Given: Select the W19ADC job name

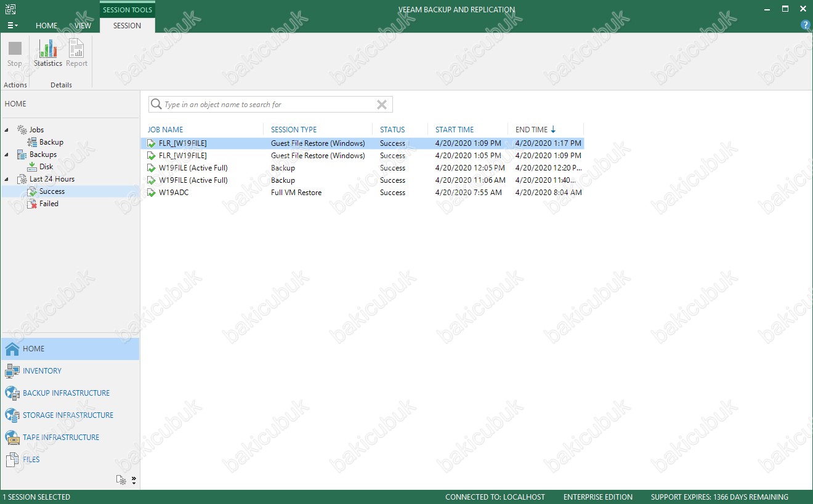Looking at the screenshot, I should point(172,193).
